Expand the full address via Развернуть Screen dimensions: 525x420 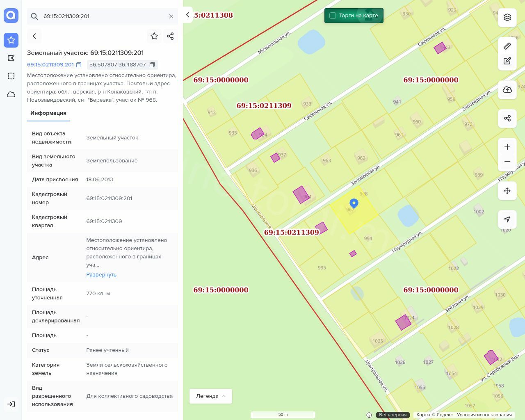click(x=101, y=275)
